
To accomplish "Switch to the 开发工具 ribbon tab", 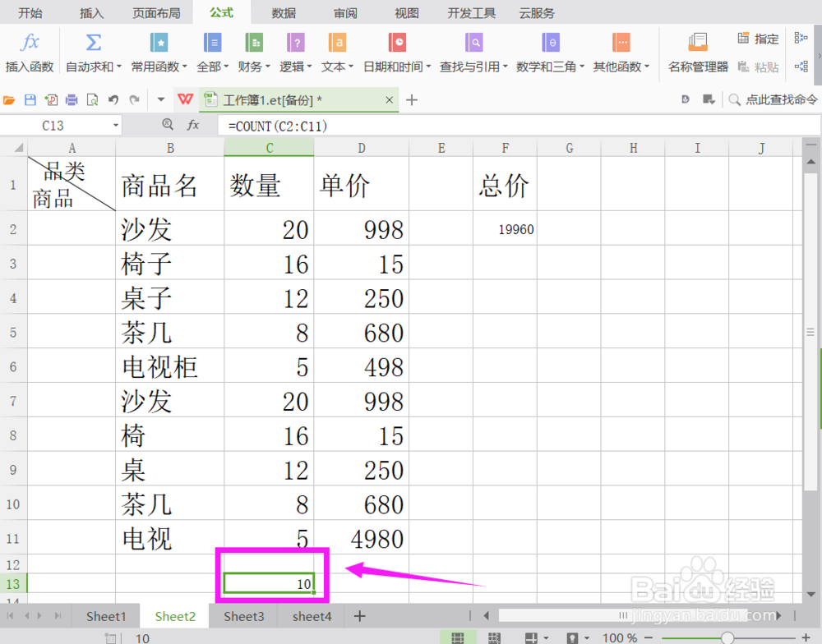I will tap(471, 12).
